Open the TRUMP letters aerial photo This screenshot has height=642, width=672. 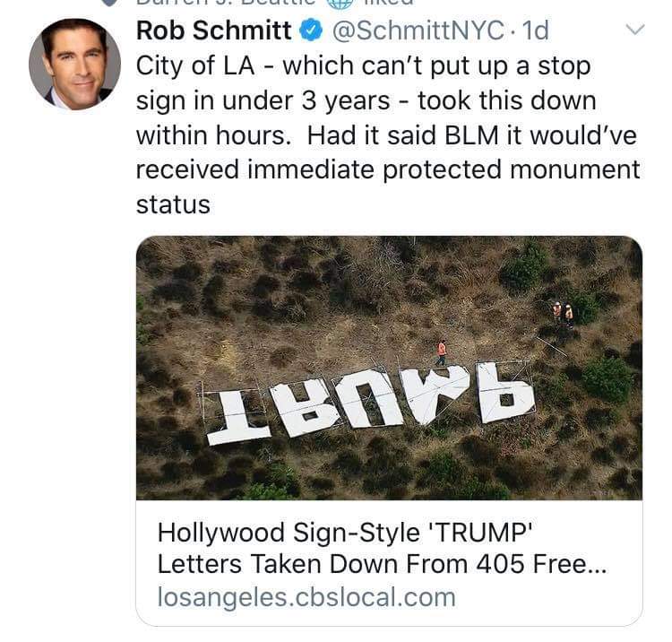point(389,368)
